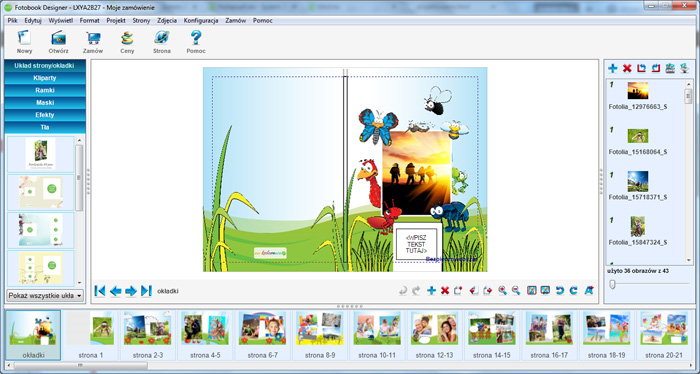The height and width of the screenshot is (374, 700).
Task: Click the Nowy toolbar icon
Action: point(24,38)
